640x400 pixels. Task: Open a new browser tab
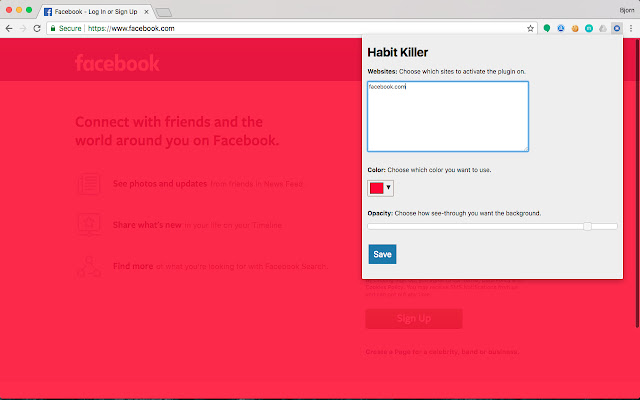(164, 13)
